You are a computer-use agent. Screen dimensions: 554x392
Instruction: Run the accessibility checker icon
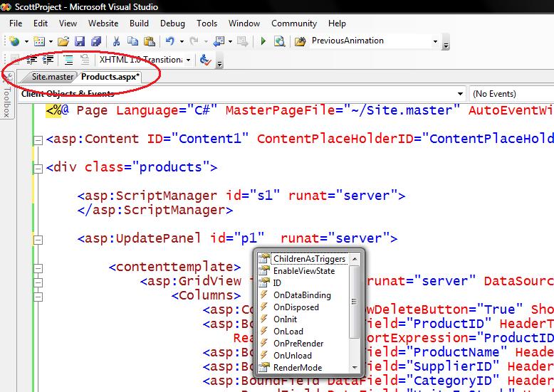(x=205, y=60)
